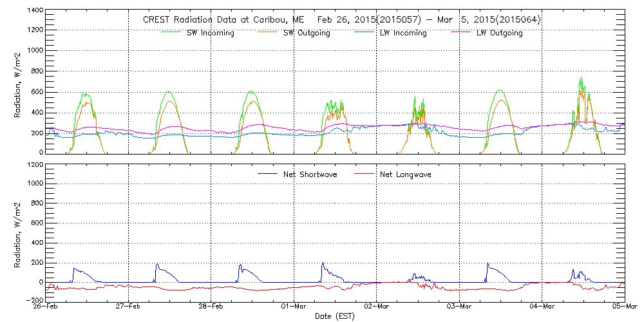Select the 04-Mar date tick label

point(542,307)
